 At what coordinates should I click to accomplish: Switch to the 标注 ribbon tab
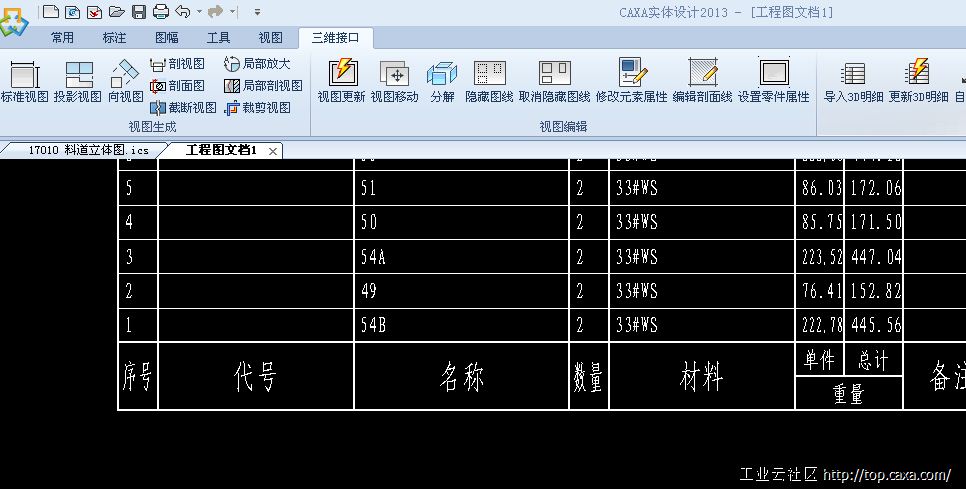coord(114,38)
